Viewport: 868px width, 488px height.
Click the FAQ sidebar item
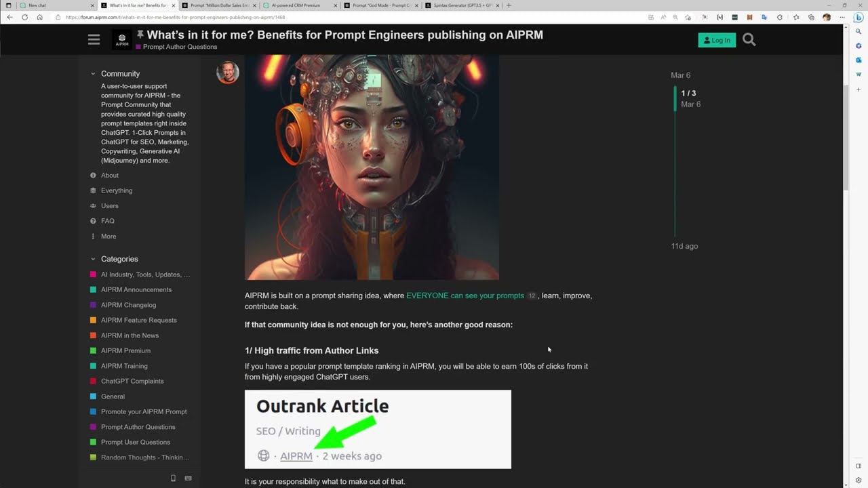pos(107,221)
